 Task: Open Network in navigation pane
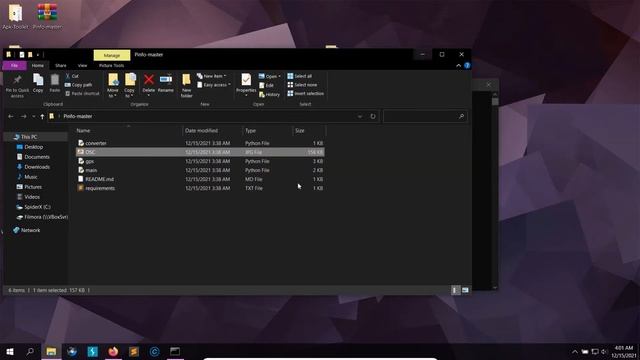click(30, 230)
